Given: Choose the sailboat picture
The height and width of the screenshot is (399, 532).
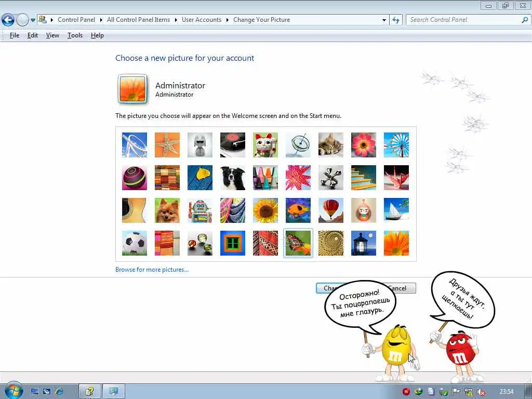Looking at the screenshot, I should tap(396, 210).
